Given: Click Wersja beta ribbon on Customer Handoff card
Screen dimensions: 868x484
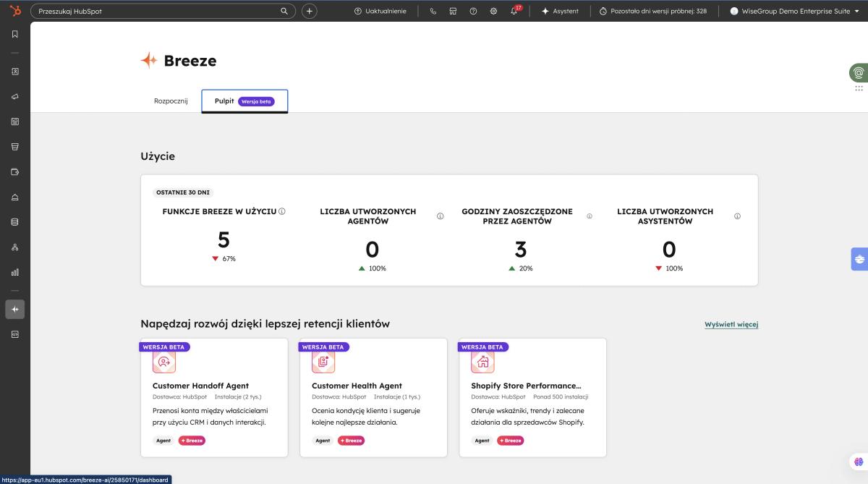Looking at the screenshot, I should pyautogui.click(x=164, y=347).
